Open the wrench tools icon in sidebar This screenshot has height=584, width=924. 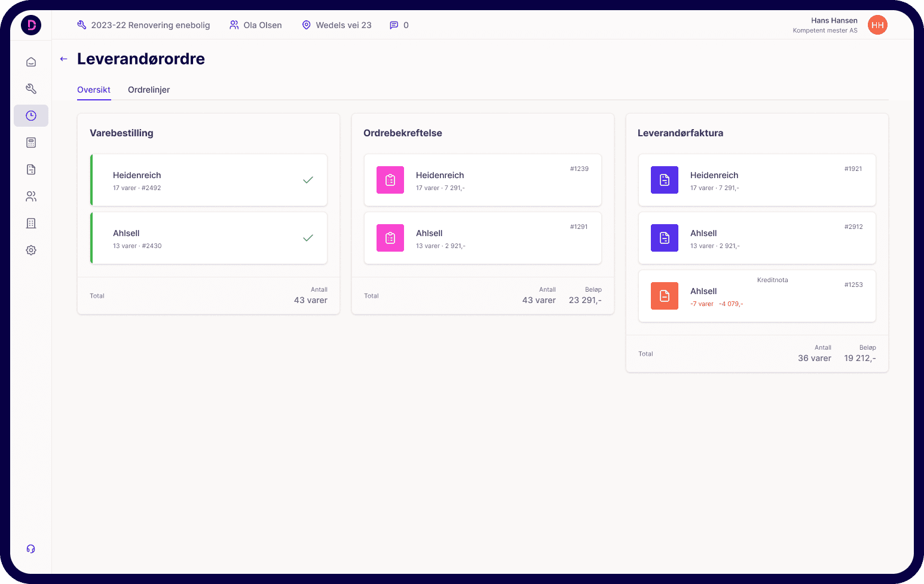click(x=31, y=89)
